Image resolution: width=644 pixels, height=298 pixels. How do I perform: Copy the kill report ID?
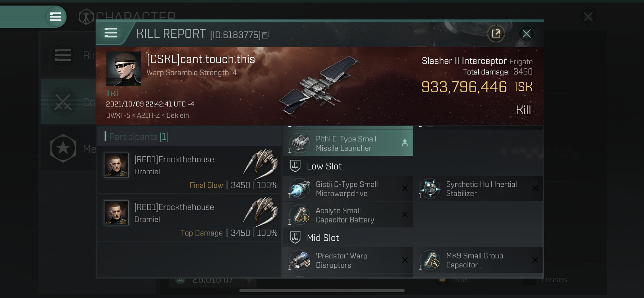click(266, 35)
